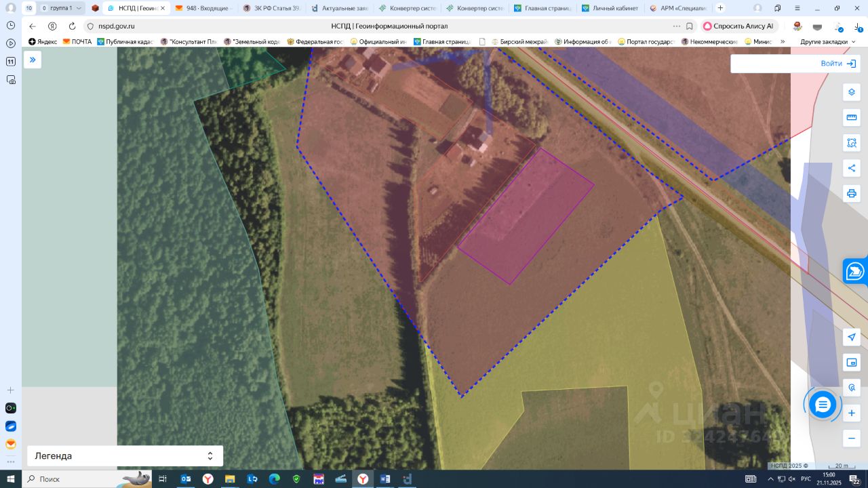
Task: Switch to the Актуальные заявки tab
Action: pyautogui.click(x=339, y=8)
